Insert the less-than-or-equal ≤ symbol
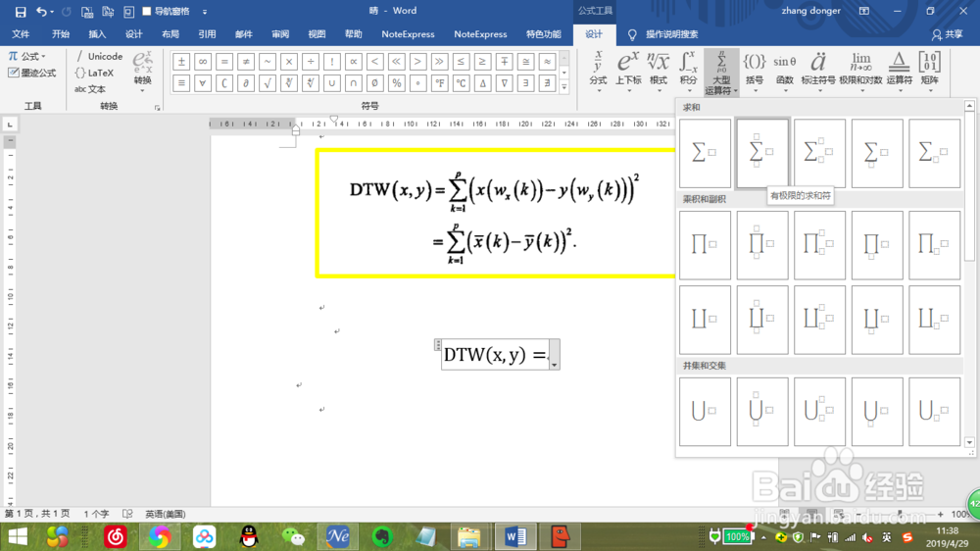The image size is (980, 551). point(462,62)
